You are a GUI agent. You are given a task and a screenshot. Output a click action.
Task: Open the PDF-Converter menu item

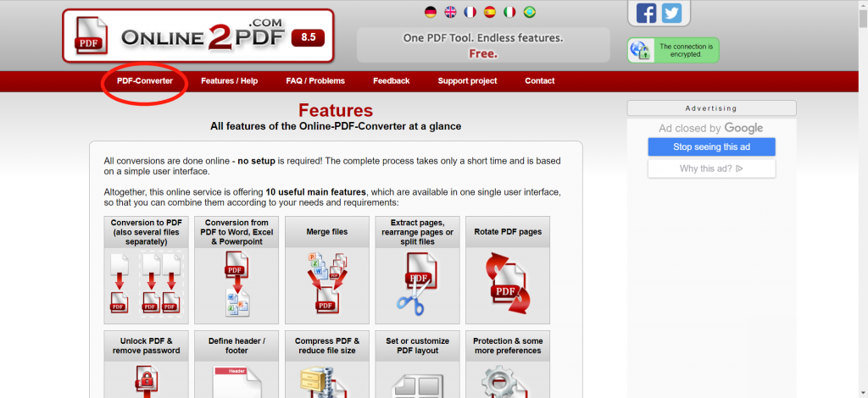point(144,80)
